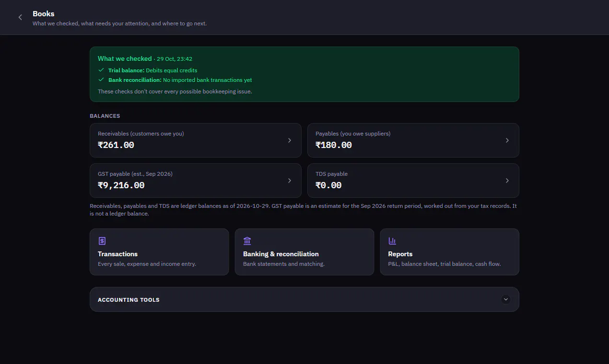The width and height of the screenshot is (609, 364).
Task: Click the Books page title
Action: tap(44, 14)
